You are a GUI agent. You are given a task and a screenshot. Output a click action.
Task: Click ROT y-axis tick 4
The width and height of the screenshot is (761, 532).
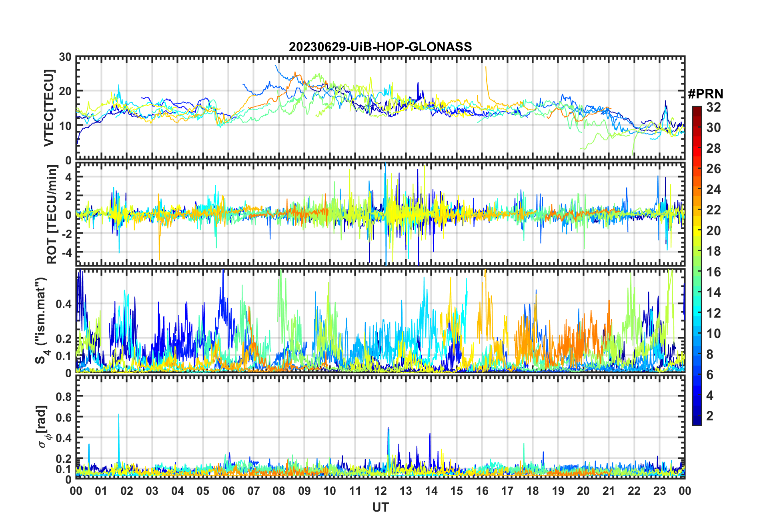[69, 177]
